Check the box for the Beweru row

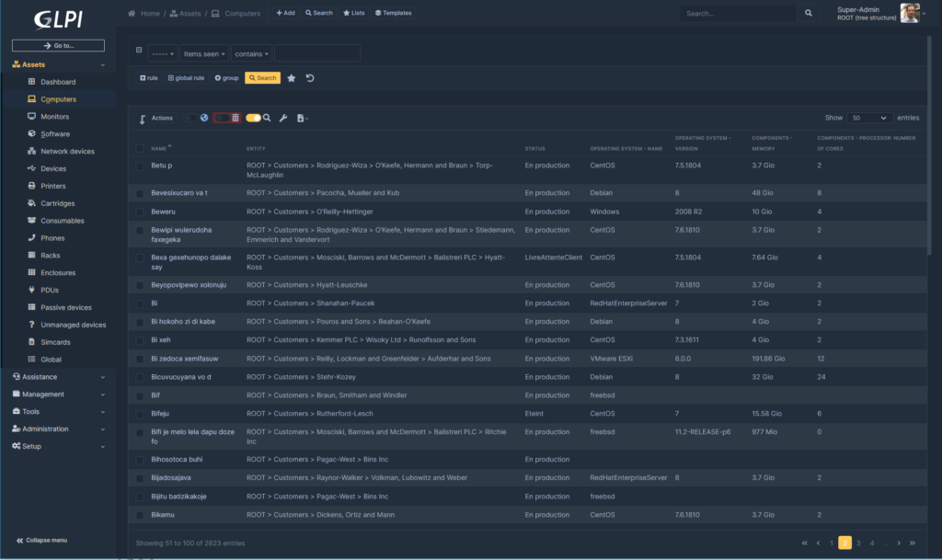tap(140, 211)
